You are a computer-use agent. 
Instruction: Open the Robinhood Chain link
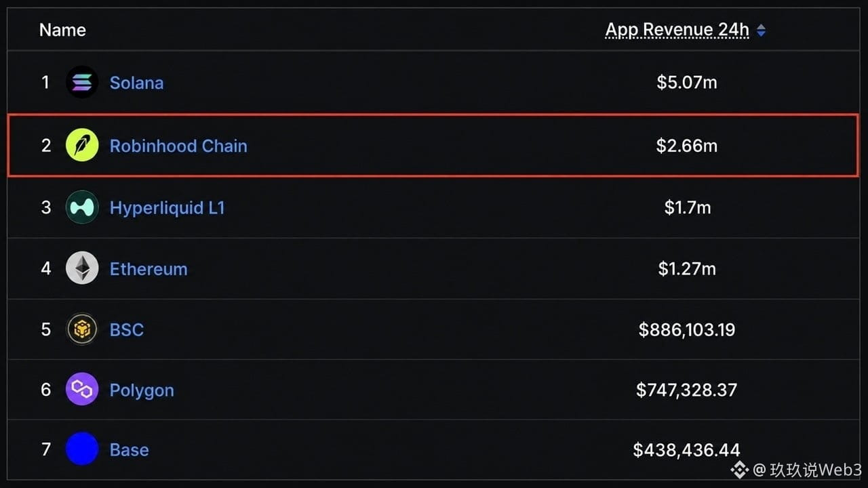coord(178,146)
